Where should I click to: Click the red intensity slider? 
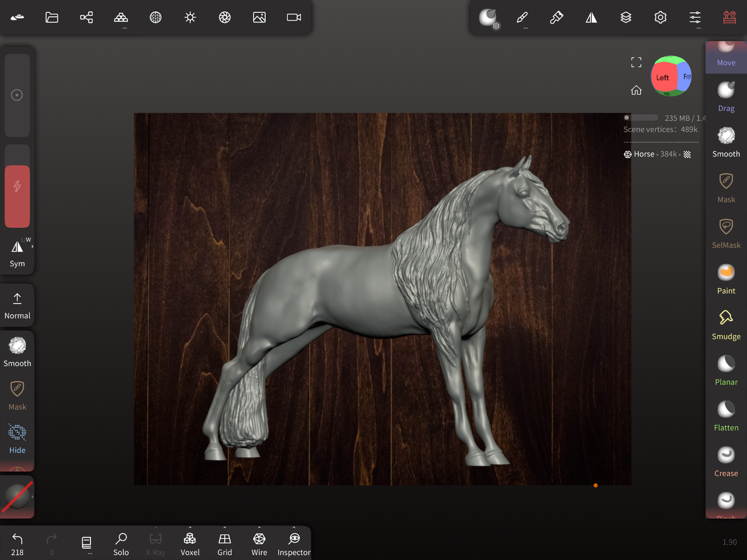pyautogui.click(x=17, y=196)
